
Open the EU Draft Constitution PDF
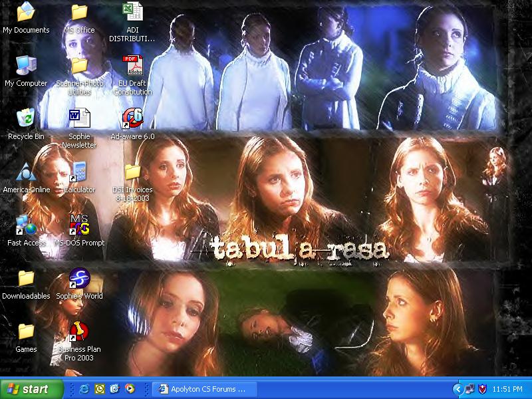coord(132,66)
